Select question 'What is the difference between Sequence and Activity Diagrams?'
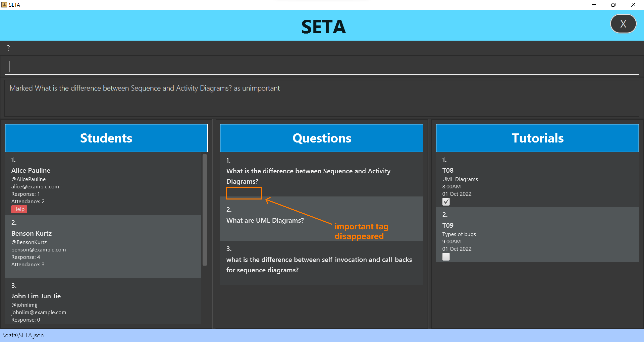Viewport: 644px width, 342px height. click(x=308, y=176)
